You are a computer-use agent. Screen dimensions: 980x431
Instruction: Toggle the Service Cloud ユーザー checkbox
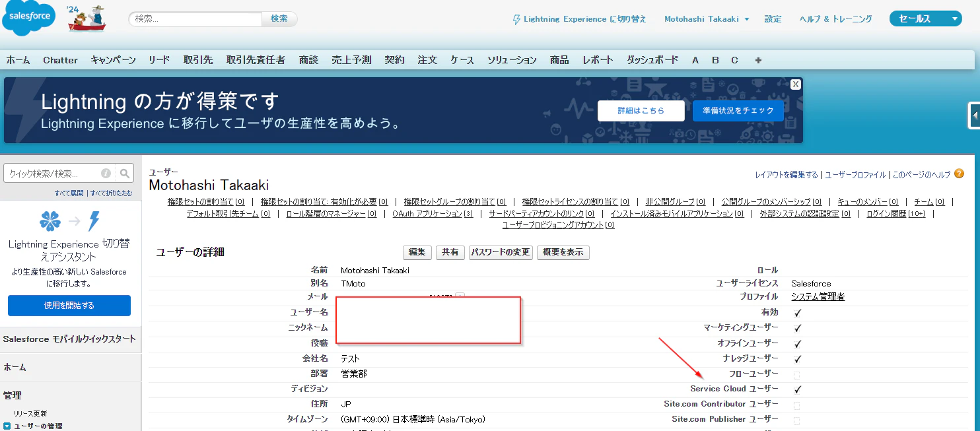point(797,389)
